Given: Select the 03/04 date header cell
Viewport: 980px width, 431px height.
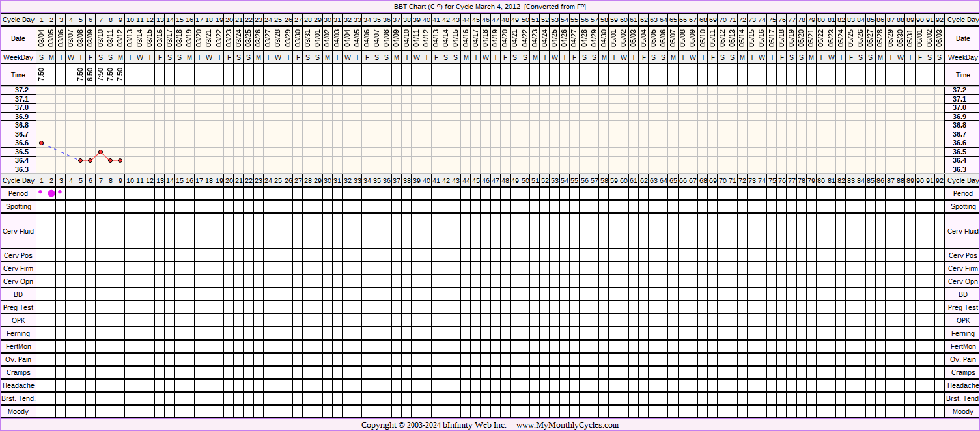Looking at the screenshot, I should coord(41,38).
